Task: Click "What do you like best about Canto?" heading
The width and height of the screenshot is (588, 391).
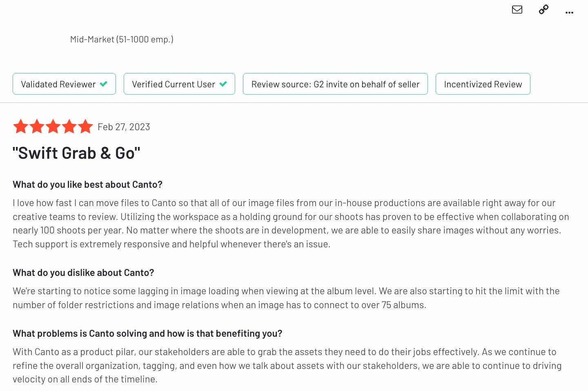Action: 87,184
